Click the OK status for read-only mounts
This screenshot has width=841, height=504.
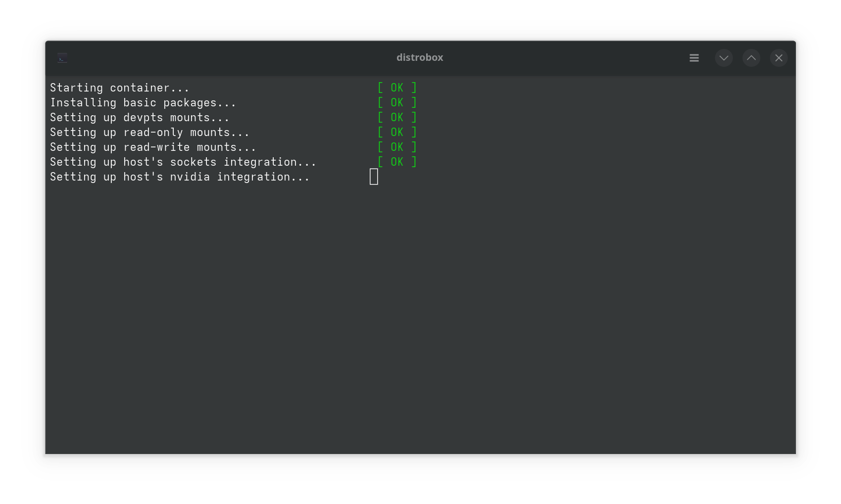tap(396, 132)
